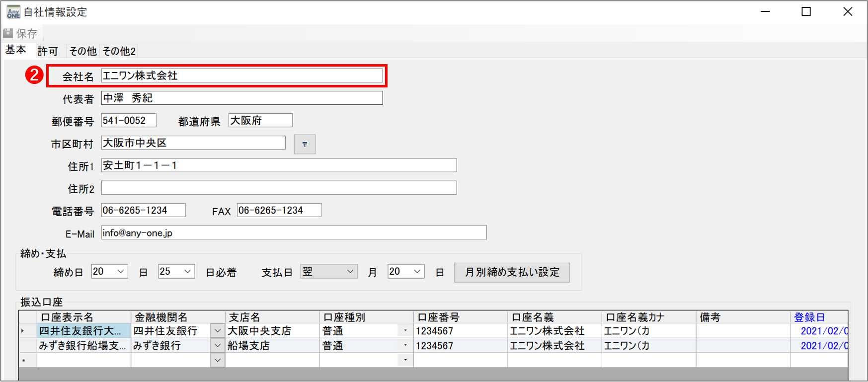The width and height of the screenshot is (868, 382).
Task: Expand the 締め日 day dropdown
Action: coord(120,272)
